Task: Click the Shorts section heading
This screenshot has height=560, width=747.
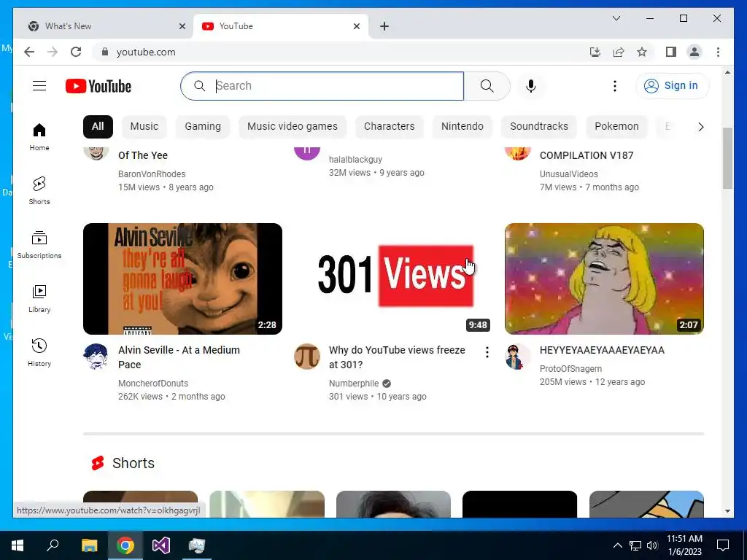Action: point(133,463)
